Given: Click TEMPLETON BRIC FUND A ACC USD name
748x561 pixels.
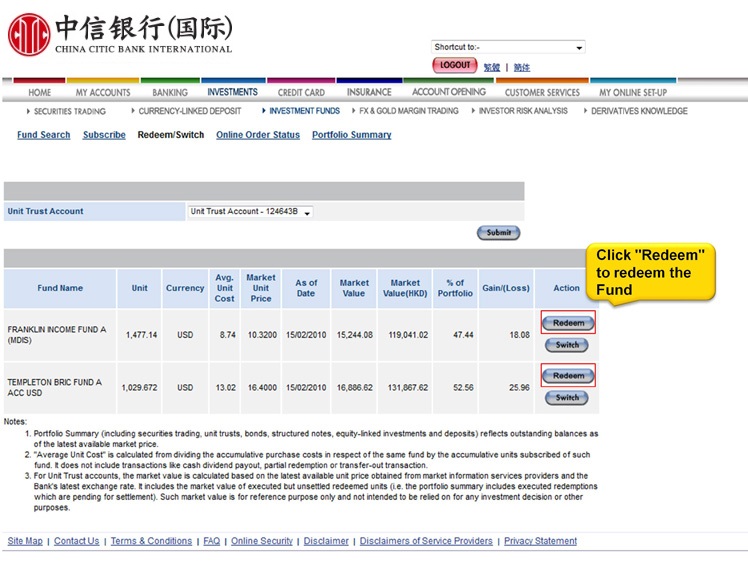Looking at the screenshot, I should coord(54,388).
